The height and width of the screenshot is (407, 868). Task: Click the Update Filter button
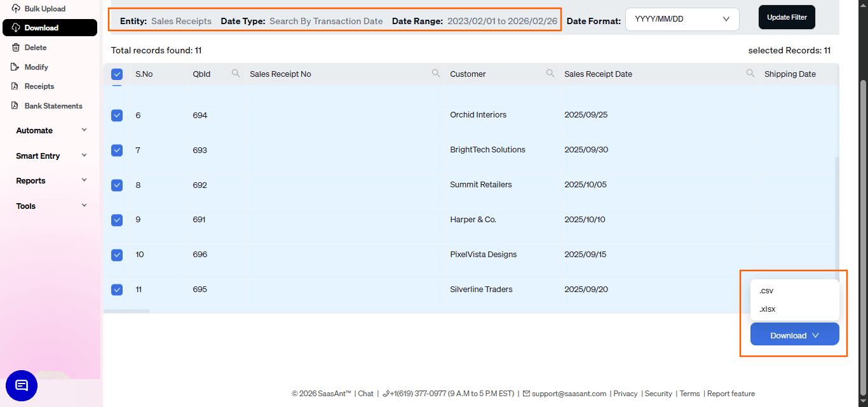tap(787, 17)
